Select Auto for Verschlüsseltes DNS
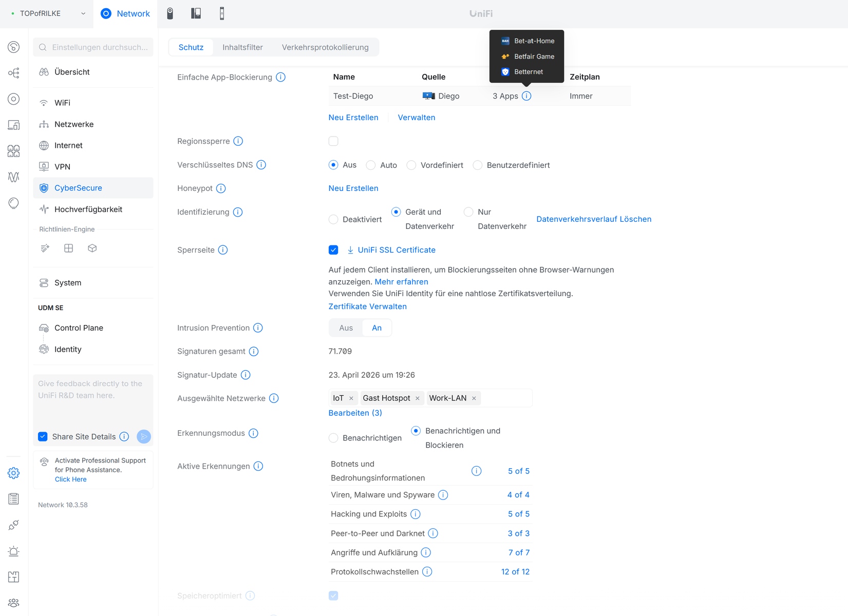Screen dimensions: 848x616 point(371,165)
